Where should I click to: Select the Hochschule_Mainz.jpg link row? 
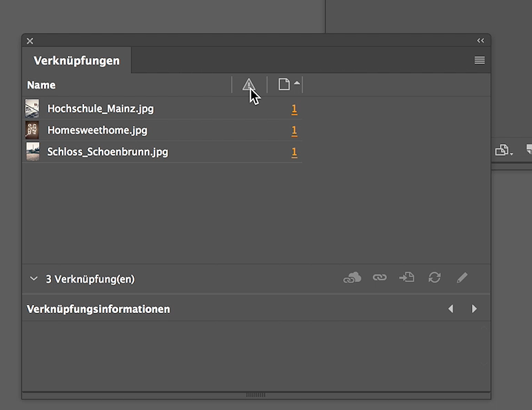tap(101, 108)
